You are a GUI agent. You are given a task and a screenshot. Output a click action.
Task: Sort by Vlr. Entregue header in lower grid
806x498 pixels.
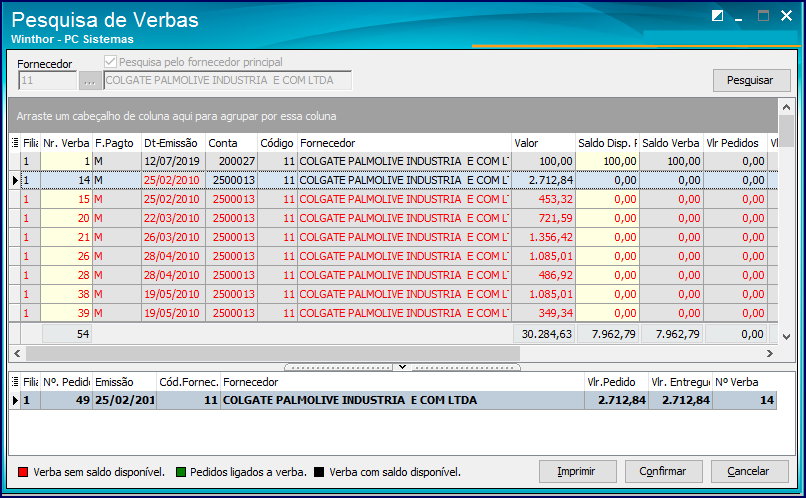(x=680, y=382)
